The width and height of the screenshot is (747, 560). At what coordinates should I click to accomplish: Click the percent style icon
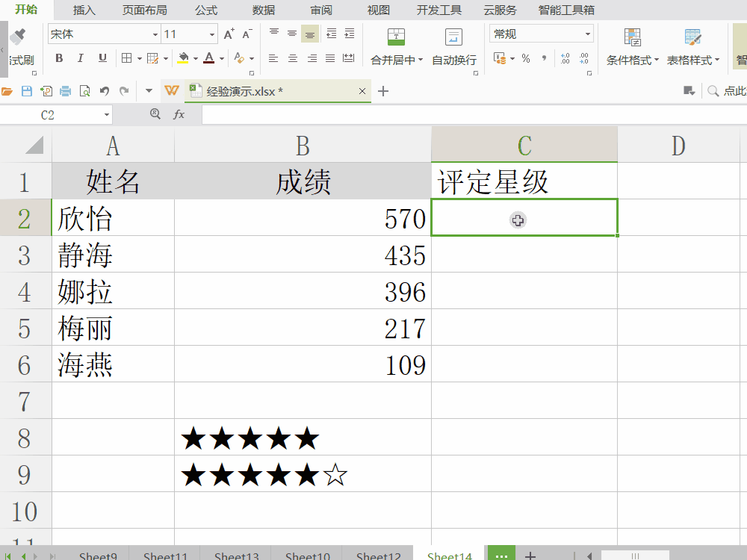coord(526,58)
